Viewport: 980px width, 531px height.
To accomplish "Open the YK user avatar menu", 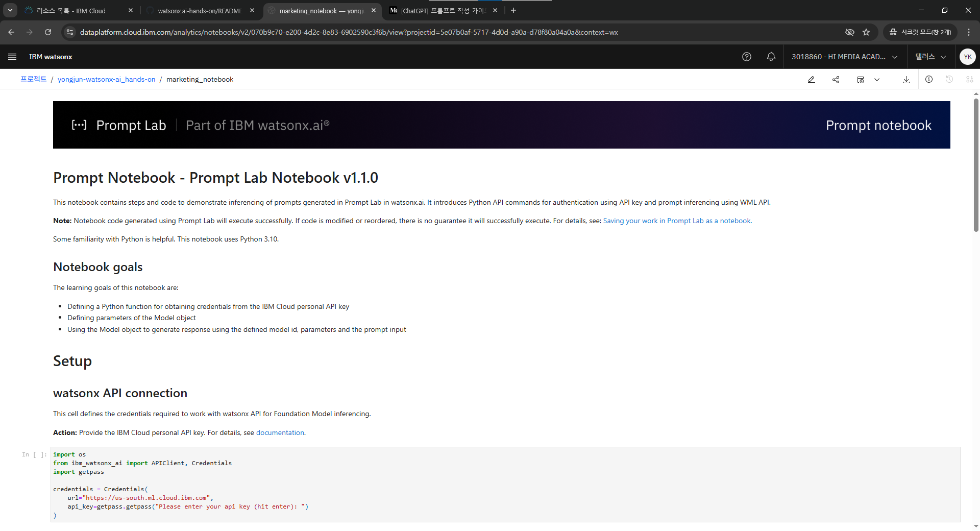I will [x=968, y=57].
